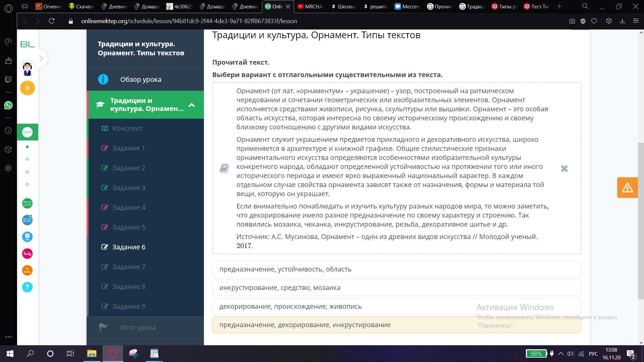This screenshot has width=644, height=362.
Task: Click the orange warning report icon
Action: click(627, 188)
